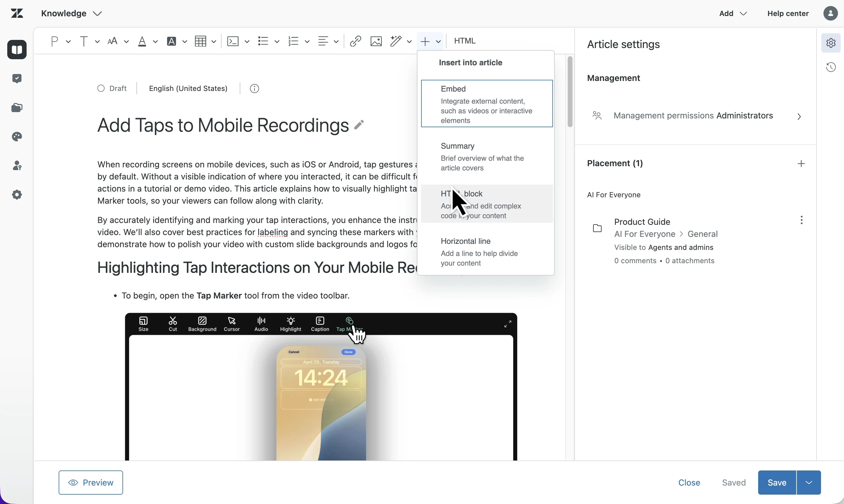This screenshot has height=504, width=844.
Task: Click the text formatting T icon
Action: 84,41
